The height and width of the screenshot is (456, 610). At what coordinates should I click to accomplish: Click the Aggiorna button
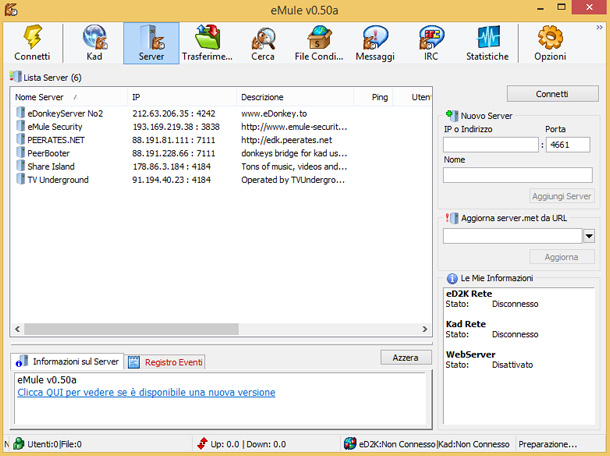tap(561, 257)
